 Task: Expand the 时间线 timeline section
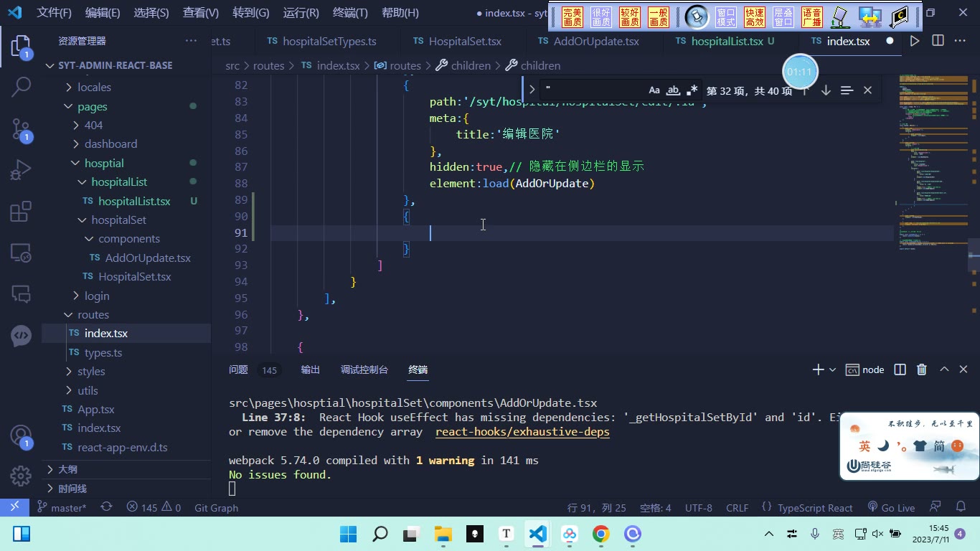point(72,489)
